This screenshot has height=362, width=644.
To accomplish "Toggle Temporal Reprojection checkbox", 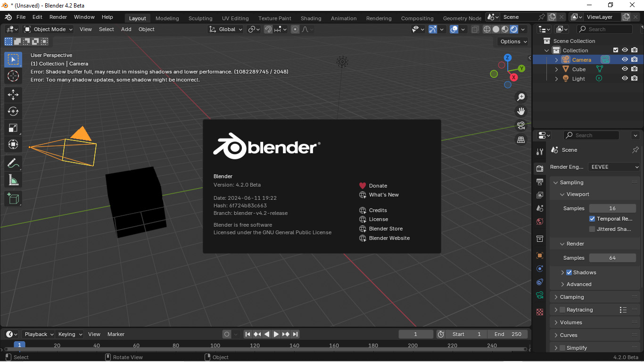I will coord(592,219).
